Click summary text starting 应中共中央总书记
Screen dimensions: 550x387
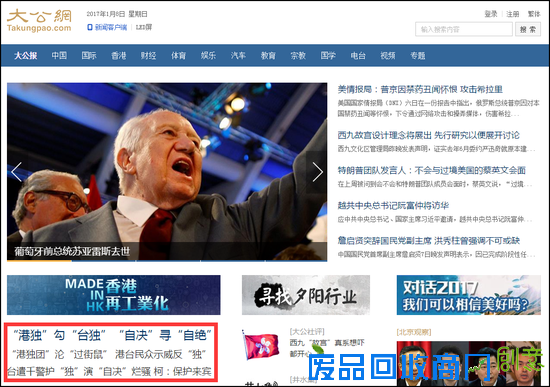(x=435, y=219)
